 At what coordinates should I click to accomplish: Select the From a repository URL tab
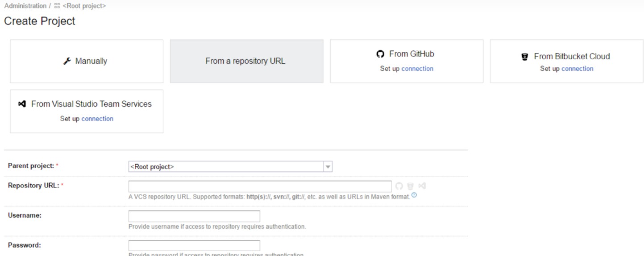point(246,61)
